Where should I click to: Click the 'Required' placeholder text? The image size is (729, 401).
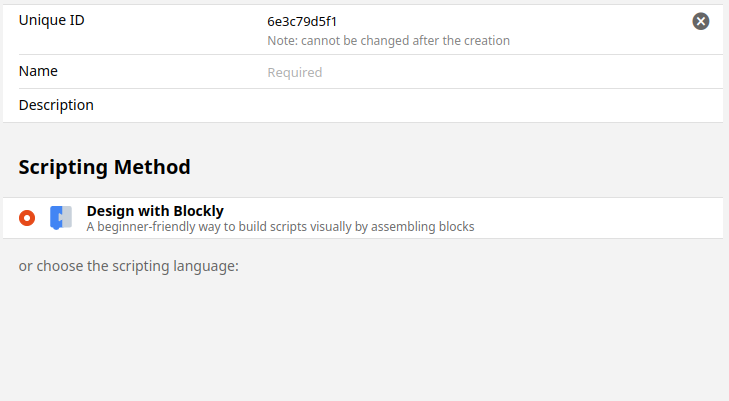click(x=294, y=72)
